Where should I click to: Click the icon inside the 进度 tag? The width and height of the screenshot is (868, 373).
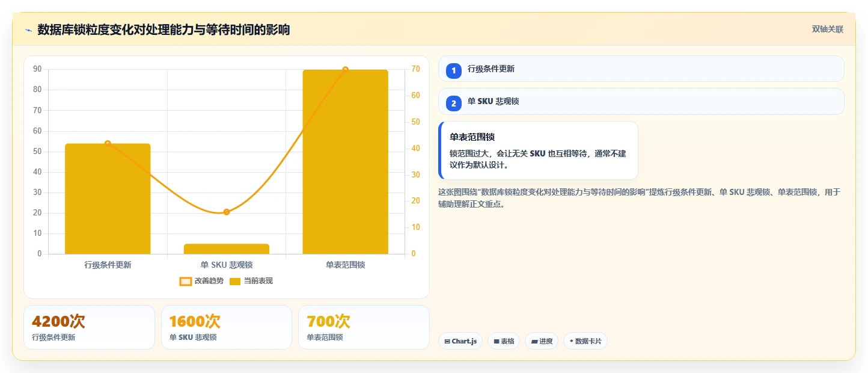(534, 342)
